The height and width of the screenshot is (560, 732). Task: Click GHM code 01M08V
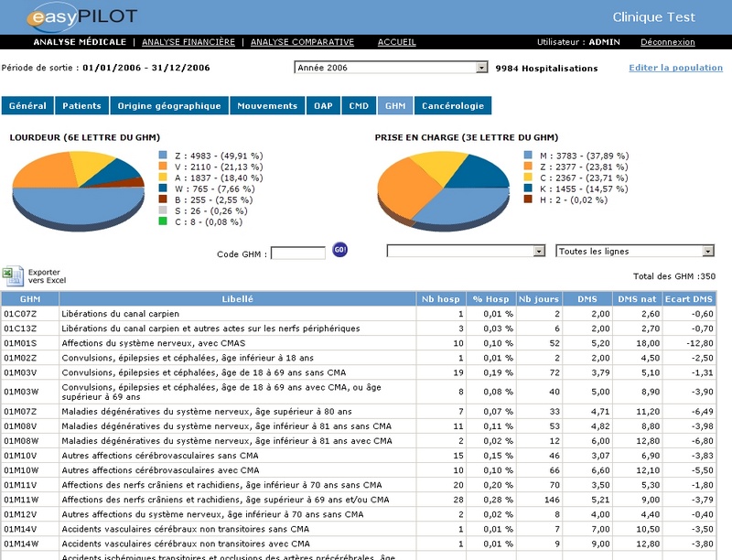click(x=20, y=426)
